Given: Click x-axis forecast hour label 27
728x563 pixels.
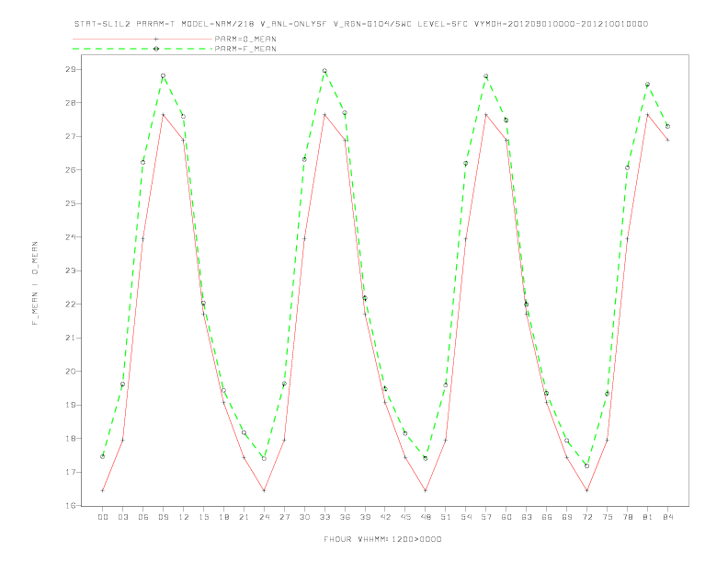Looking at the screenshot, I should click(x=284, y=517).
